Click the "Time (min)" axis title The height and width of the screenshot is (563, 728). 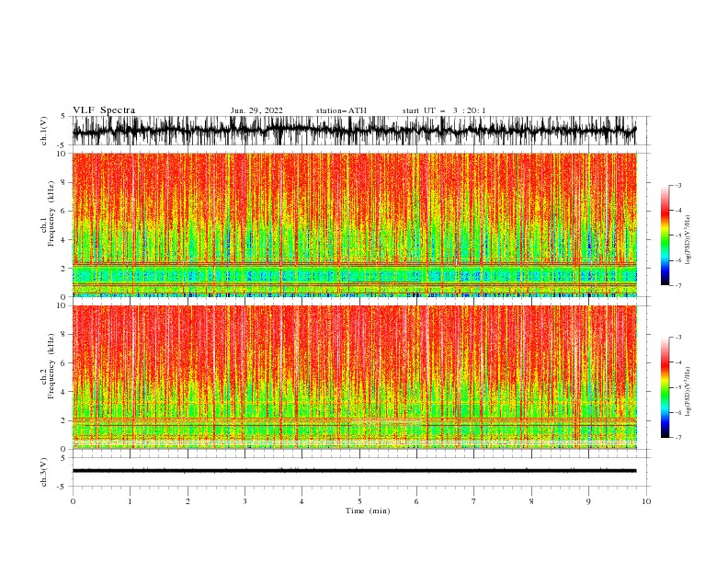[x=368, y=511]
